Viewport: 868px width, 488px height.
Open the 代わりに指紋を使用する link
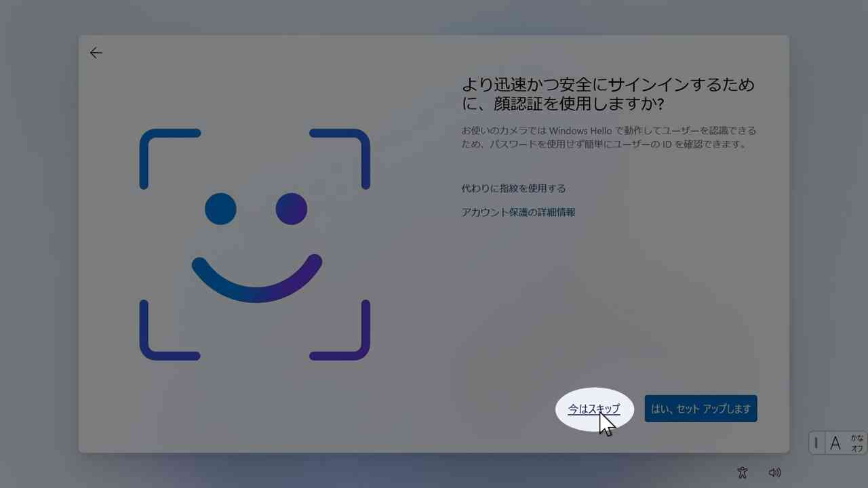pyautogui.click(x=513, y=188)
